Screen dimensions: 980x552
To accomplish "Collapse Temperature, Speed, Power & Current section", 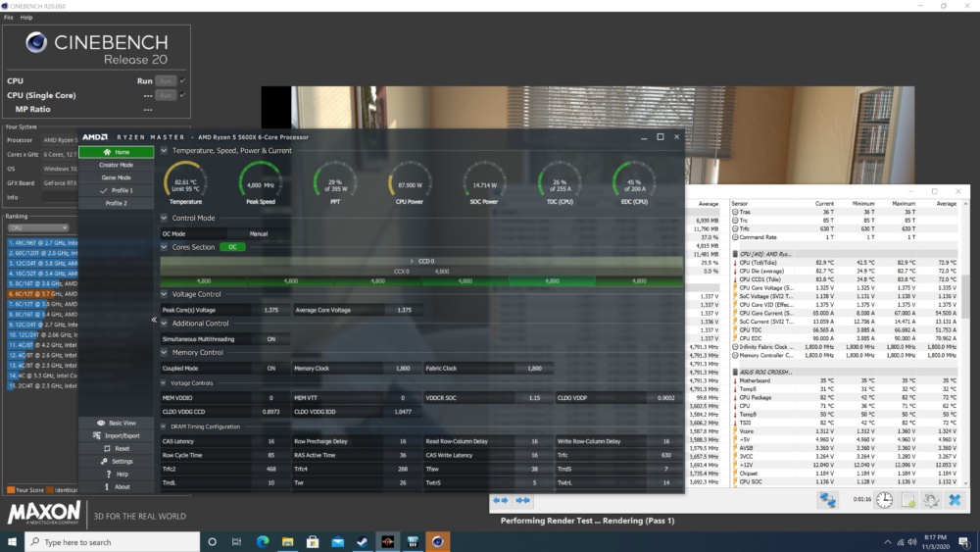I will [x=164, y=151].
